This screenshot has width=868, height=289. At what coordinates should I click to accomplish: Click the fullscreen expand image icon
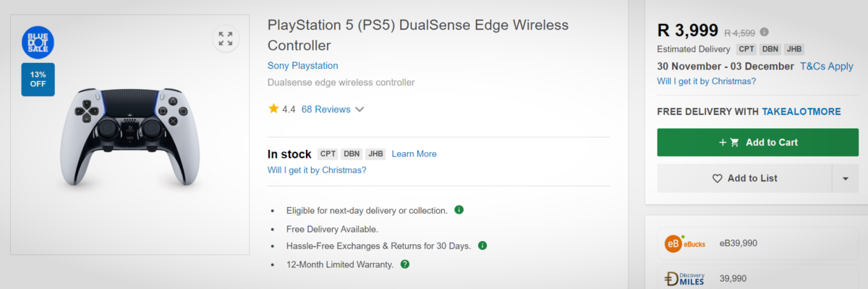[x=226, y=38]
